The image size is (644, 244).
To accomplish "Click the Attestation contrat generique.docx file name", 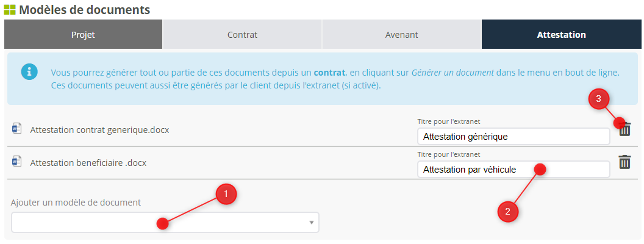I will [x=99, y=130].
